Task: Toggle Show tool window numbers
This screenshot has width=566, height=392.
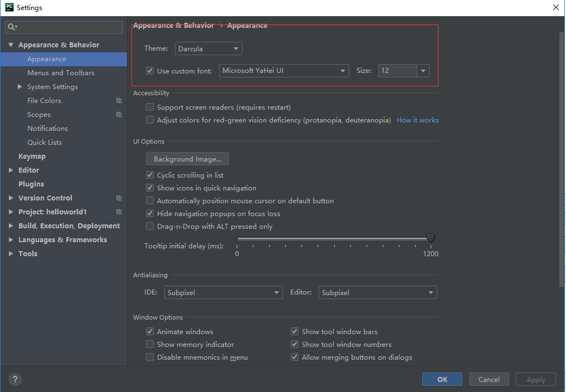Action: coord(295,344)
